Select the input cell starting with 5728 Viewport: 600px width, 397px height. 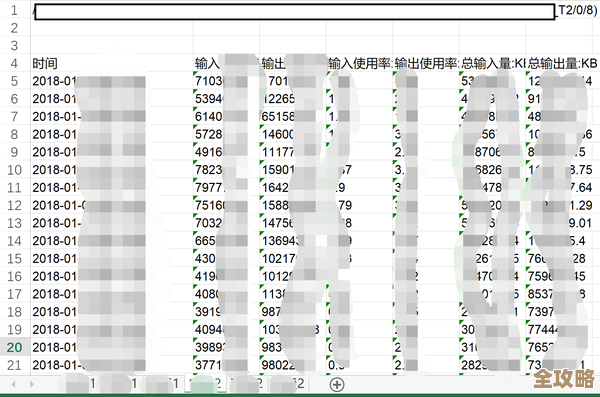[226, 134]
